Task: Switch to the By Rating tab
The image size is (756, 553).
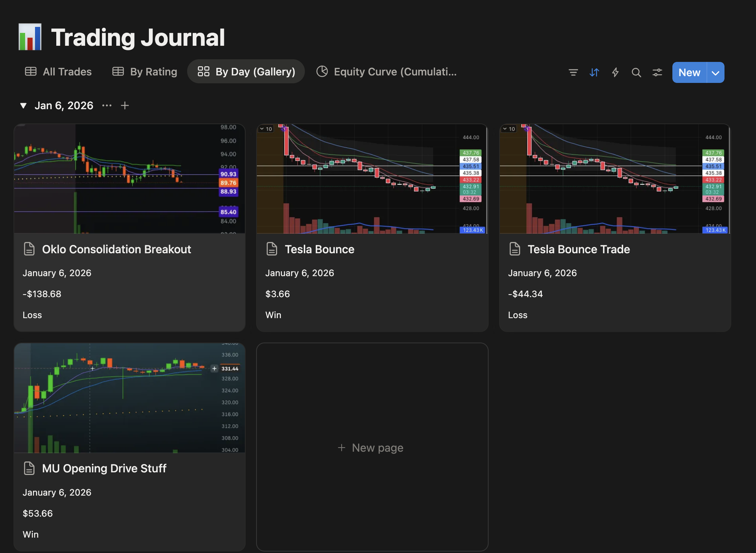Action: pyautogui.click(x=145, y=72)
